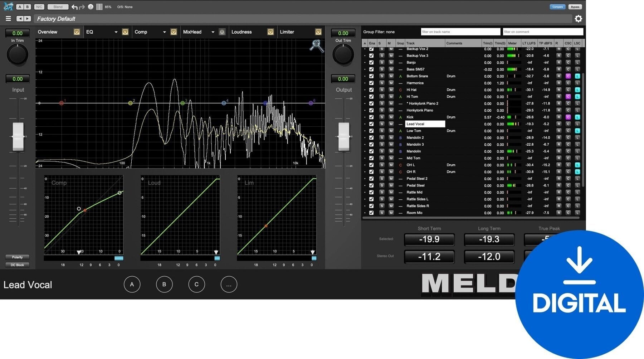Click the Output fader handle

pos(343,136)
